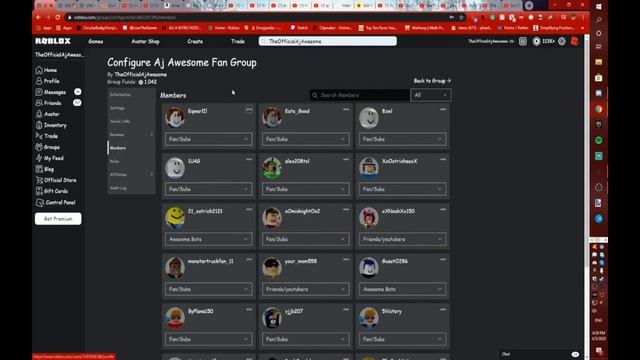Expand the Affiliates section in group settings menu

[x=131, y=175]
